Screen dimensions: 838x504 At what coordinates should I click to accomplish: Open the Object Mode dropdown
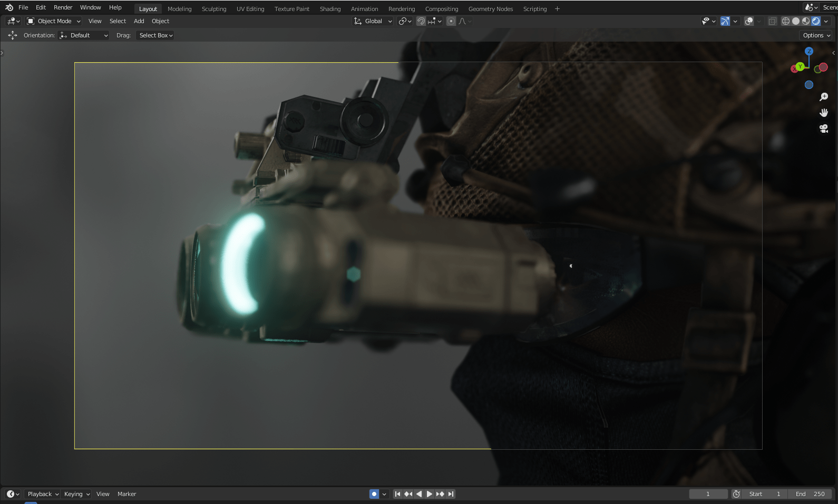click(x=54, y=21)
